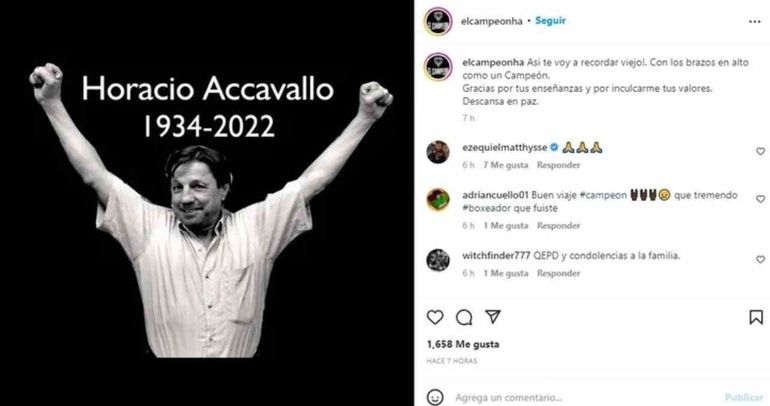
Task: Open the elcampeonha profile avatar in header
Action: tap(438, 22)
